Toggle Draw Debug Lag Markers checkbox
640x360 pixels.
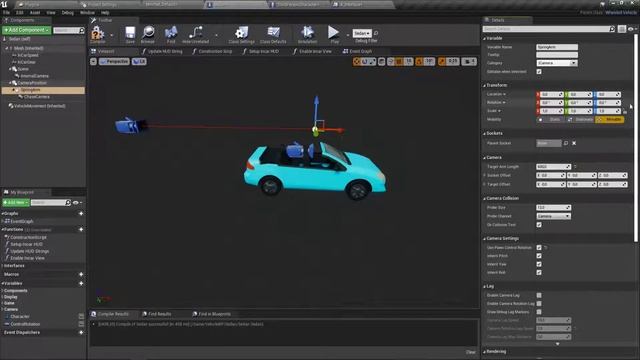tap(539, 312)
